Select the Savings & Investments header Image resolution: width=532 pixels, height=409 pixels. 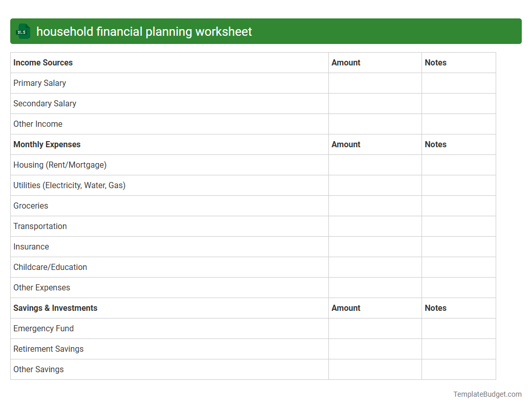[55, 308]
